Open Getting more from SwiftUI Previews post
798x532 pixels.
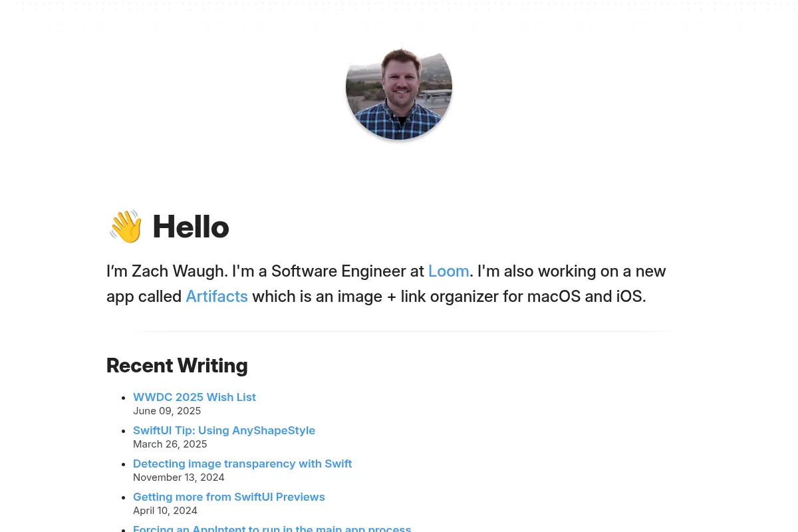229,497
